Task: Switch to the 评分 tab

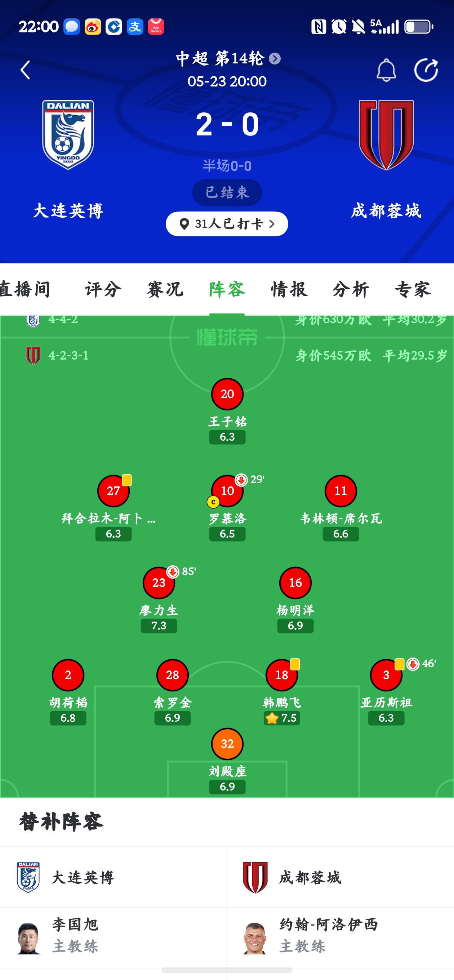Action: coord(103,290)
